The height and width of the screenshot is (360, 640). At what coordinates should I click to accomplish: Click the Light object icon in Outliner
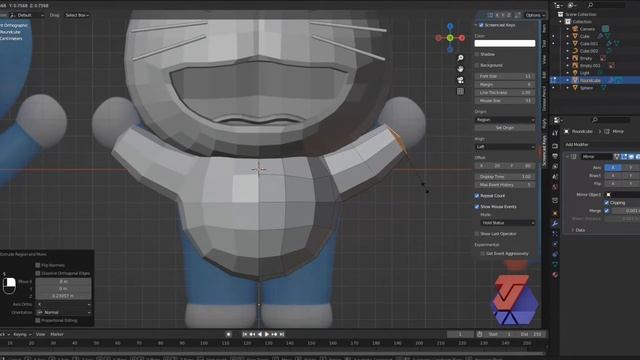575,73
